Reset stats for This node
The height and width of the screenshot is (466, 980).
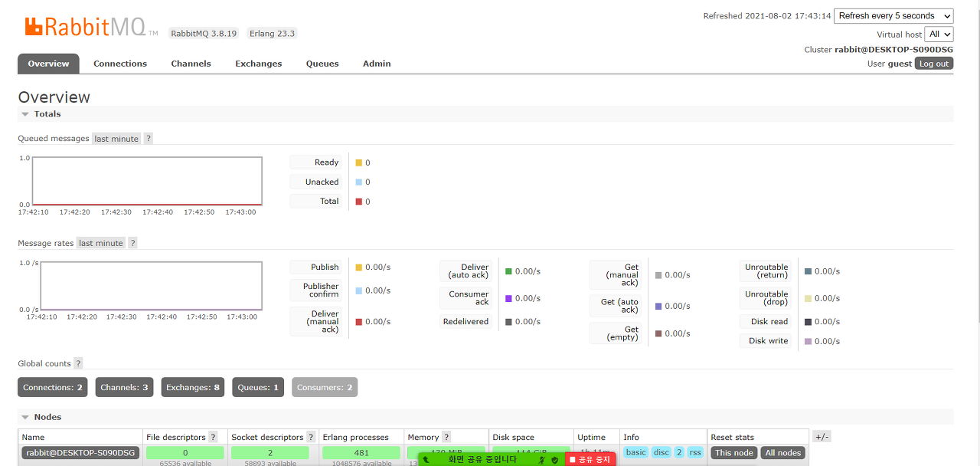pyautogui.click(x=733, y=452)
